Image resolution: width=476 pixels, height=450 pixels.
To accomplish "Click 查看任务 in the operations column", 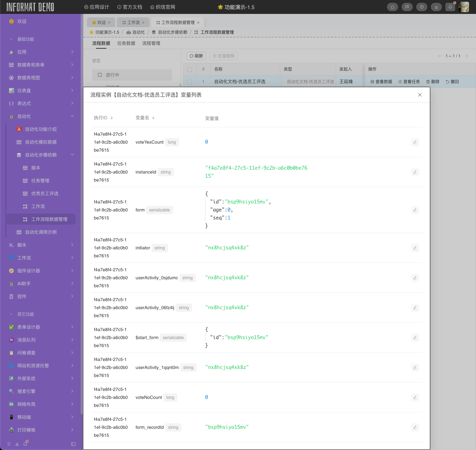I will (409, 82).
